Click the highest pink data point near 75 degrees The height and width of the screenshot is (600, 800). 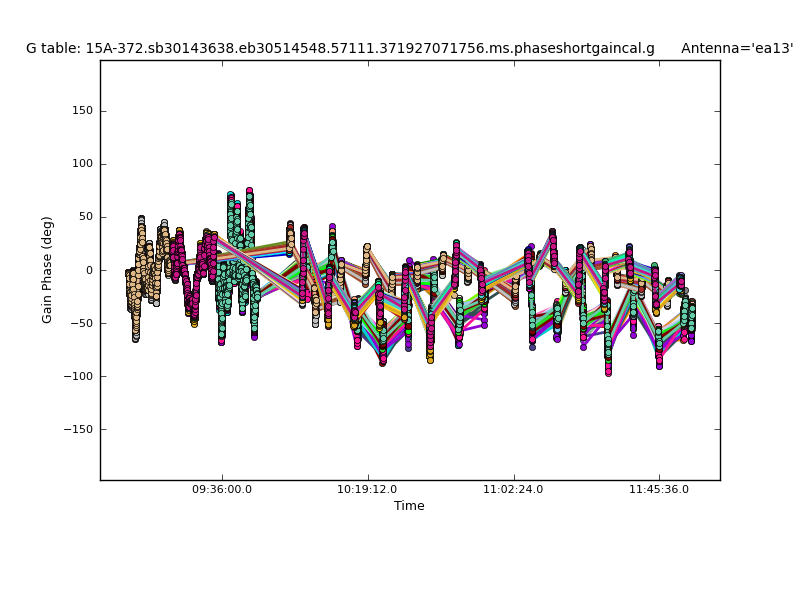tap(249, 191)
